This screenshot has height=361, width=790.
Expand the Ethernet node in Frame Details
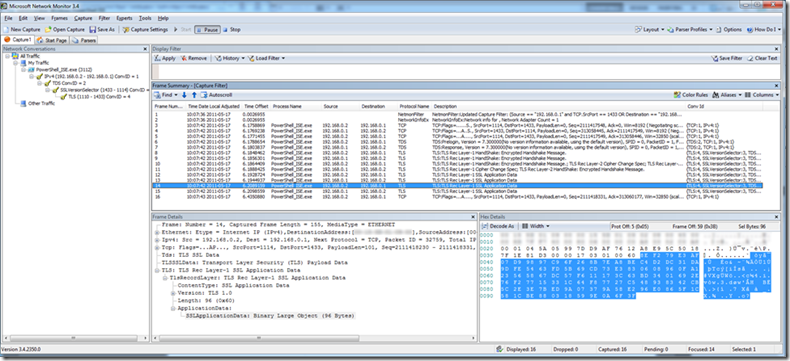(157, 233)
